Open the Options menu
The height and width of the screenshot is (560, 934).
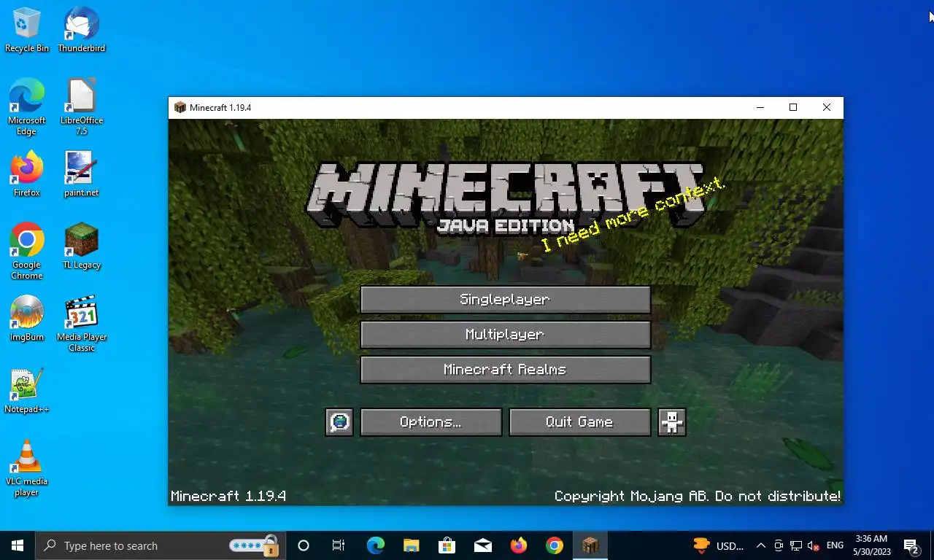point(431,422)
